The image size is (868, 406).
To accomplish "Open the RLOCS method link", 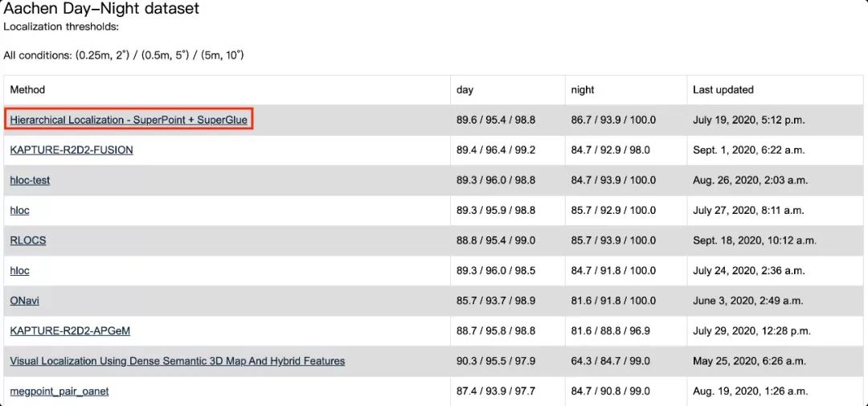I will 27,240.
